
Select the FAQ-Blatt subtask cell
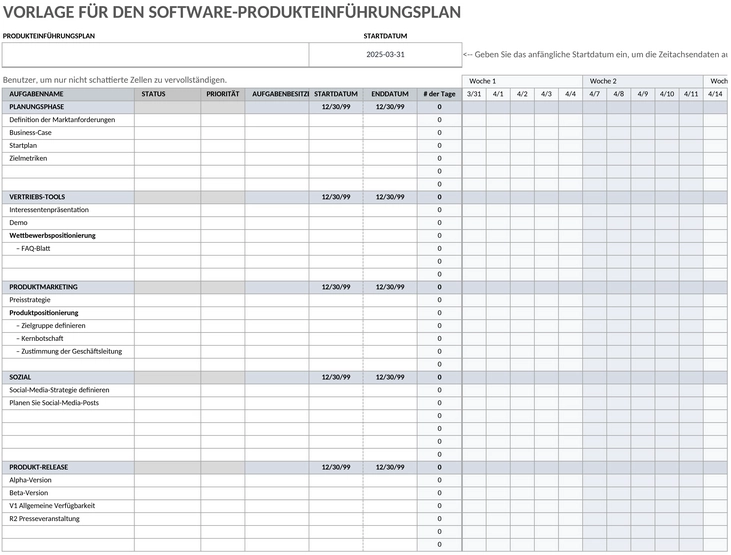[x=69, y=249]
